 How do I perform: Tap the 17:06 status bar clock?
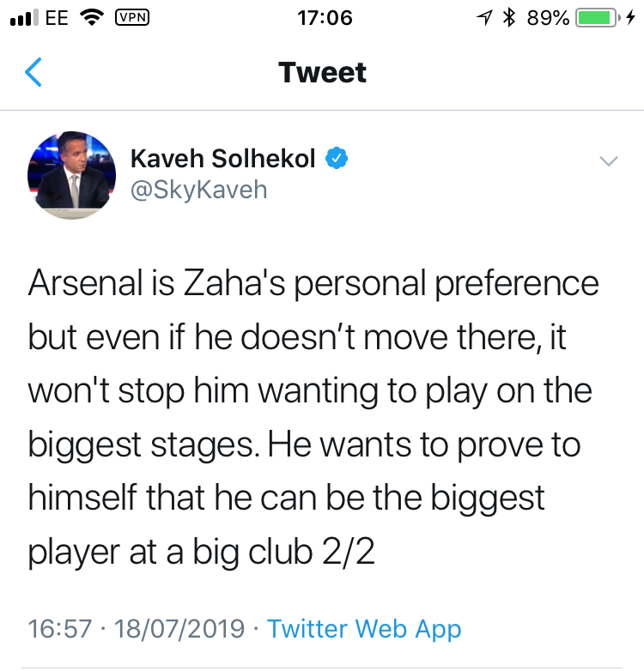322,18
